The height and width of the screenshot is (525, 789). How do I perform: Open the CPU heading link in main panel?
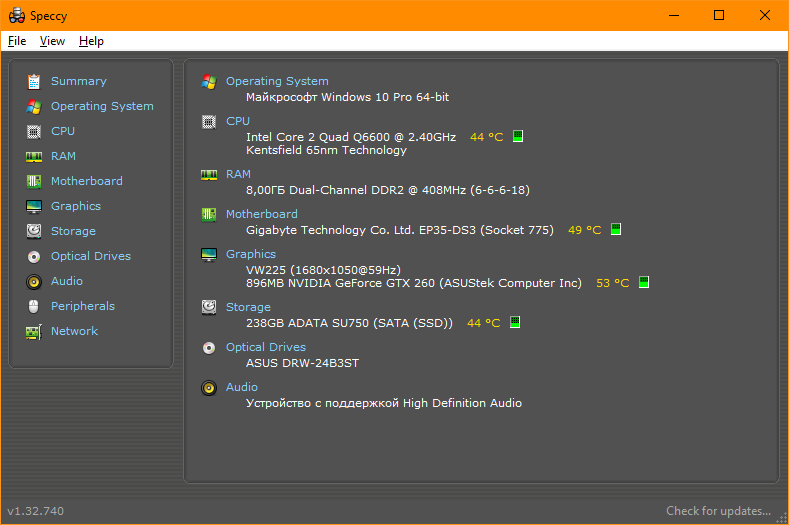(x=238, y=121)
